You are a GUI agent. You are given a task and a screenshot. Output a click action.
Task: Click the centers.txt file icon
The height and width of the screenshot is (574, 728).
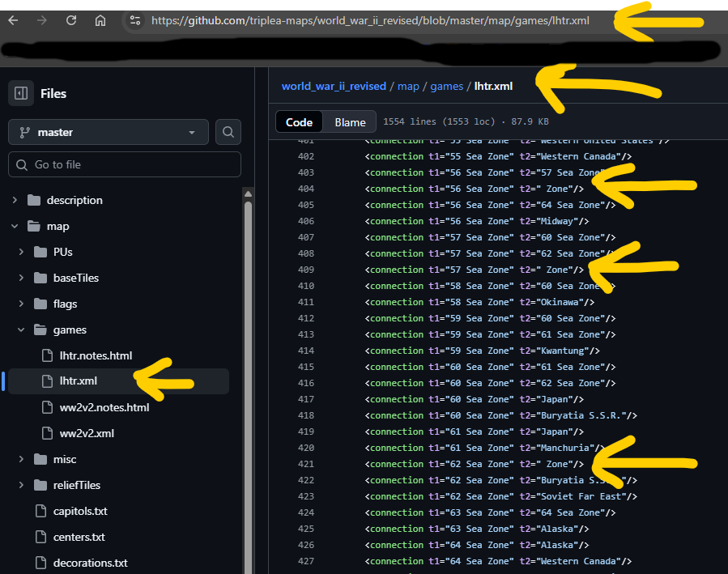[40, 538]
